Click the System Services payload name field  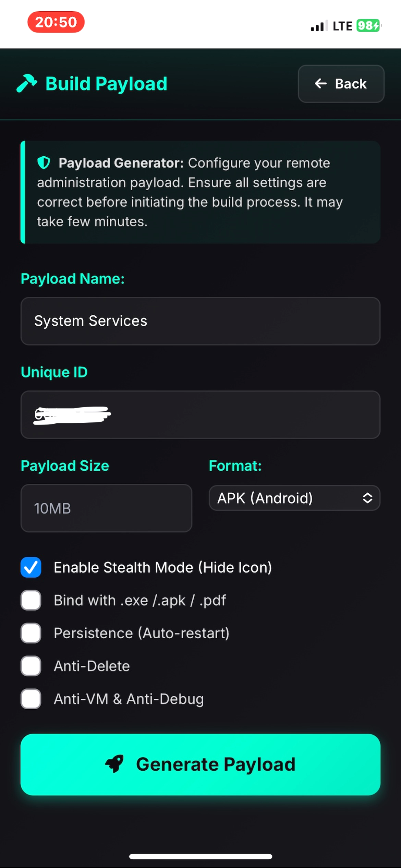(x=200, y=321)
